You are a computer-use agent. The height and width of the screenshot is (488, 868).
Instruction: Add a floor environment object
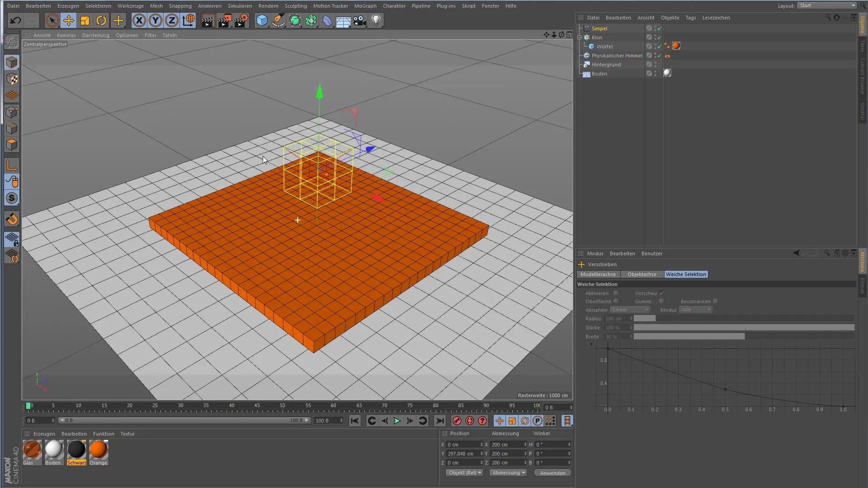click(344, 20)
